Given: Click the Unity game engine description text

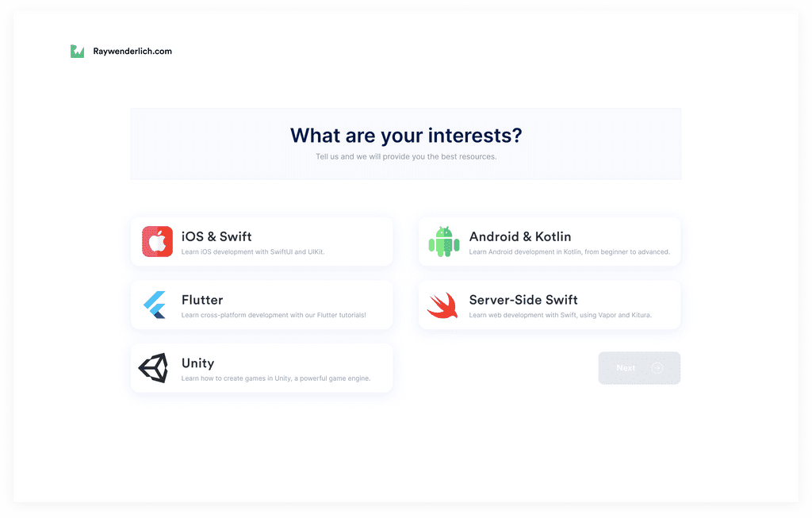Looking at the screenshot, I should (x=275, y=378).
